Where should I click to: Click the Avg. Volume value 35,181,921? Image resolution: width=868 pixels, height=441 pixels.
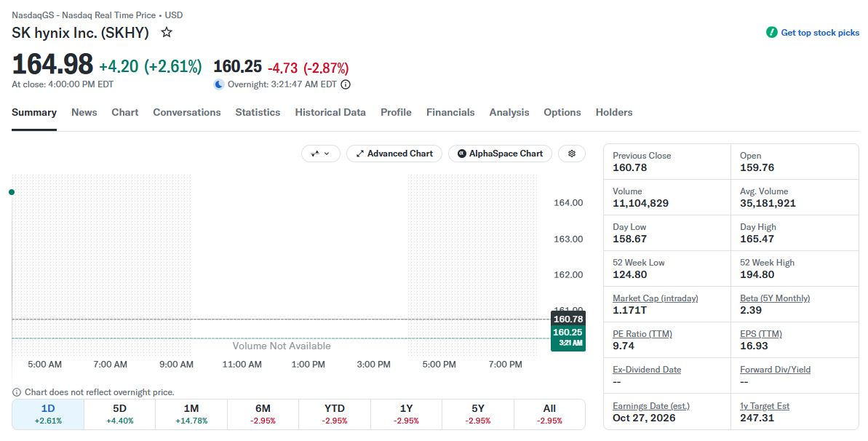[768, 203]
